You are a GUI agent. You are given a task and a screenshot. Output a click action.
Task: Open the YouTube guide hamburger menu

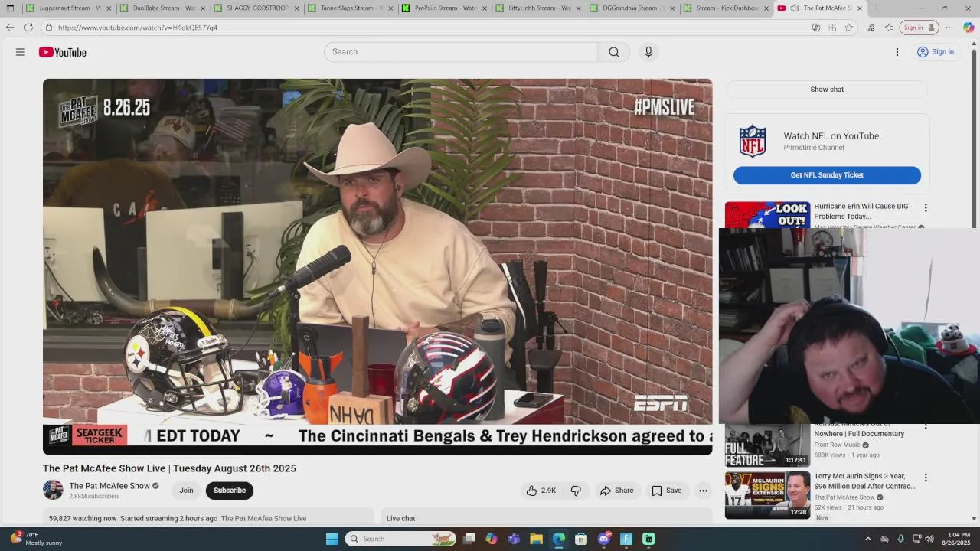pos(21,52)
